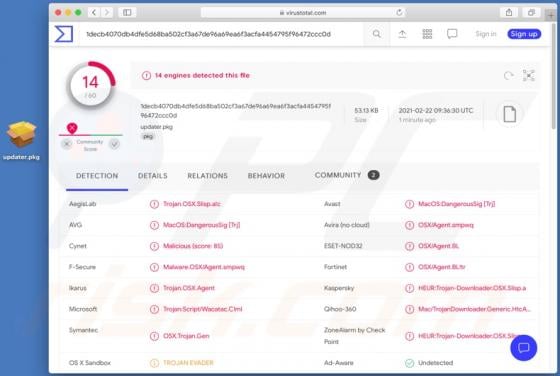The height and width of the screenshot is (376, 560).
Task: Click the blue chat bubble button
Action: (524, 347)
